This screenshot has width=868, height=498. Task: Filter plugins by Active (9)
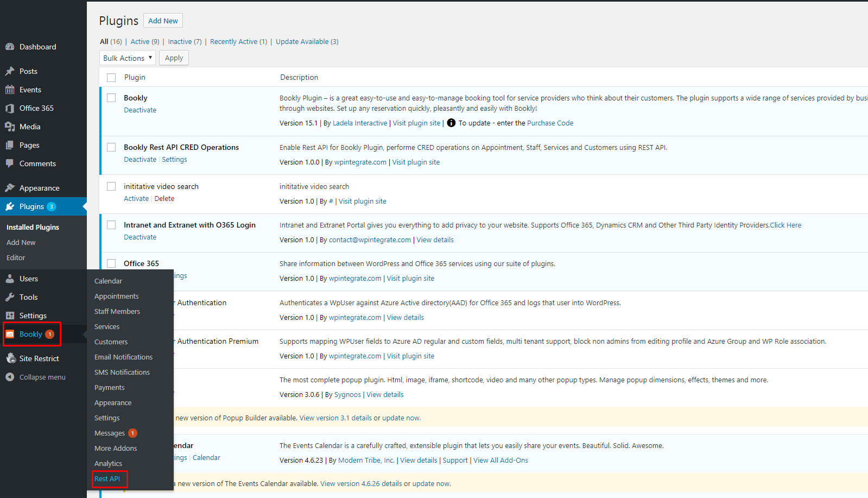click(x=145, y=41)
